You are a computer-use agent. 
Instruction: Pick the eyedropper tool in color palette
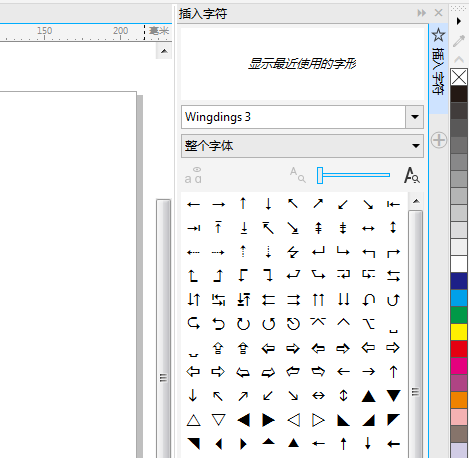pyautogui.click(x=459, y=40)
